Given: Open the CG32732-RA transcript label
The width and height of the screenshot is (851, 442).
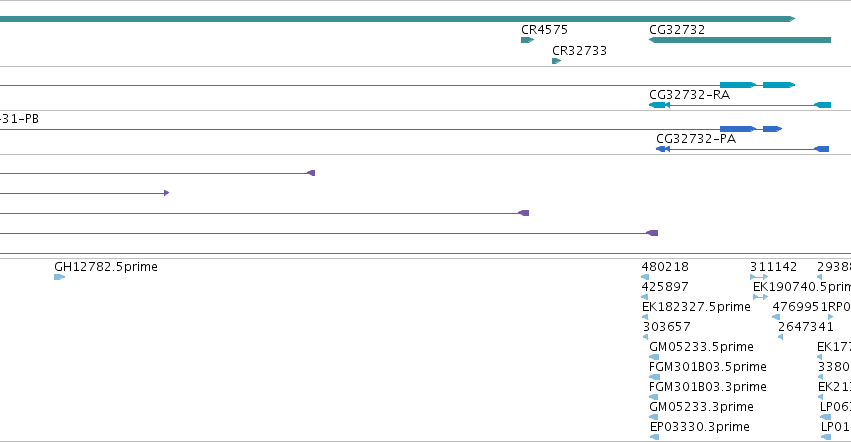Looking at the screenshot, I should pyautogui.click(x=689, y=95).
